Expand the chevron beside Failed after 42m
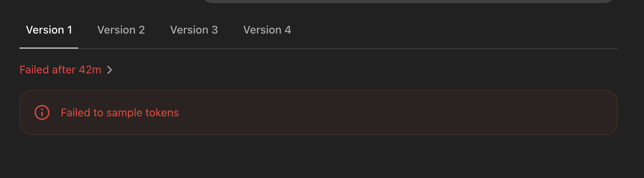This screenshot has height=178, width=644. pos(110,70)
